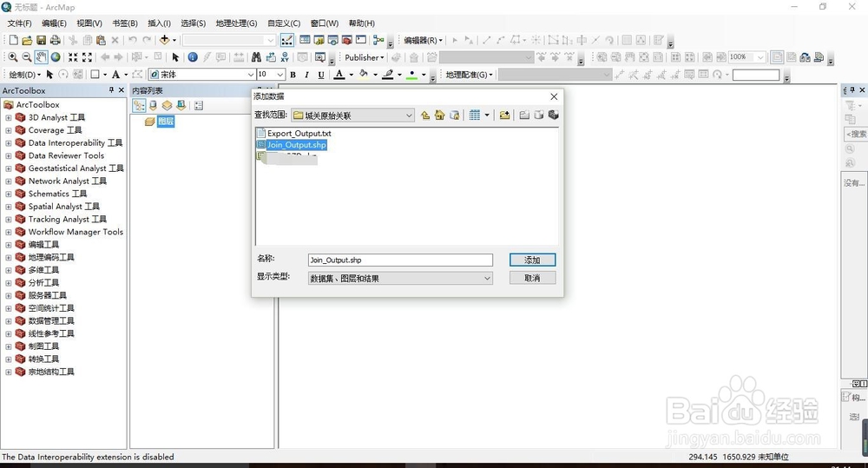
Task: Open the 地理处理(G) menu
Action: pyautogui.click(x=236, y=23)
